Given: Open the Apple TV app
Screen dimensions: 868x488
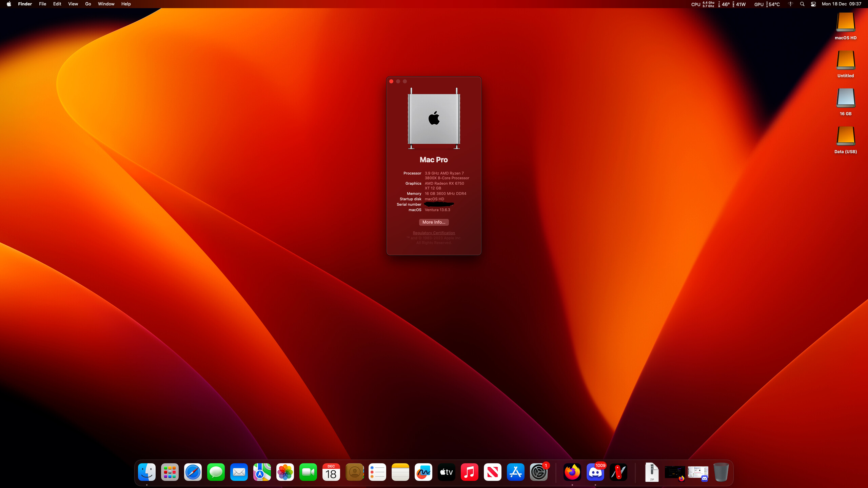Looking at the screenshot, I should point(447,472).
